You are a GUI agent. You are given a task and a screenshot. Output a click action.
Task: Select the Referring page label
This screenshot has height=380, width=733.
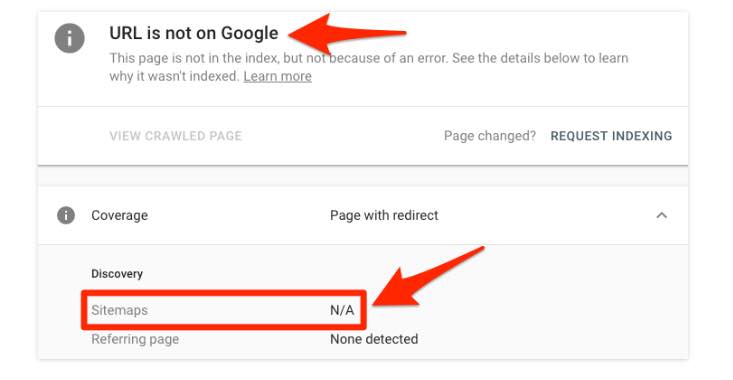click(135, 339)
